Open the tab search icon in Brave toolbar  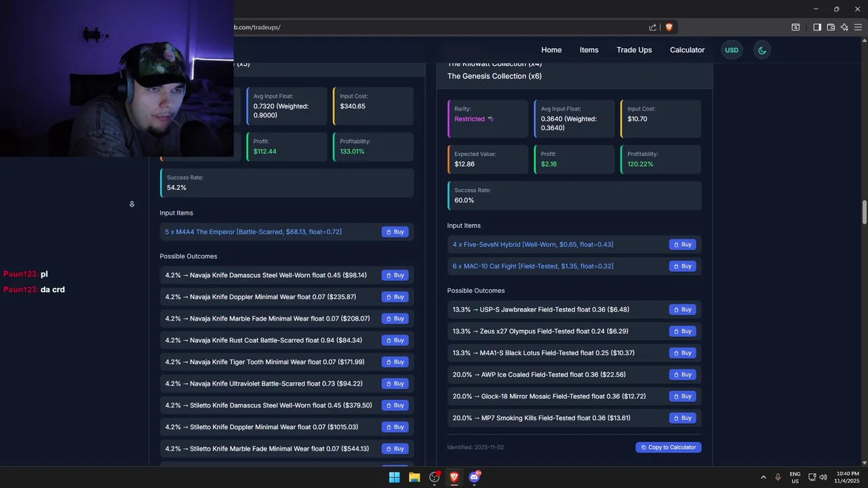pyautogui.click(x=795, y=27)
